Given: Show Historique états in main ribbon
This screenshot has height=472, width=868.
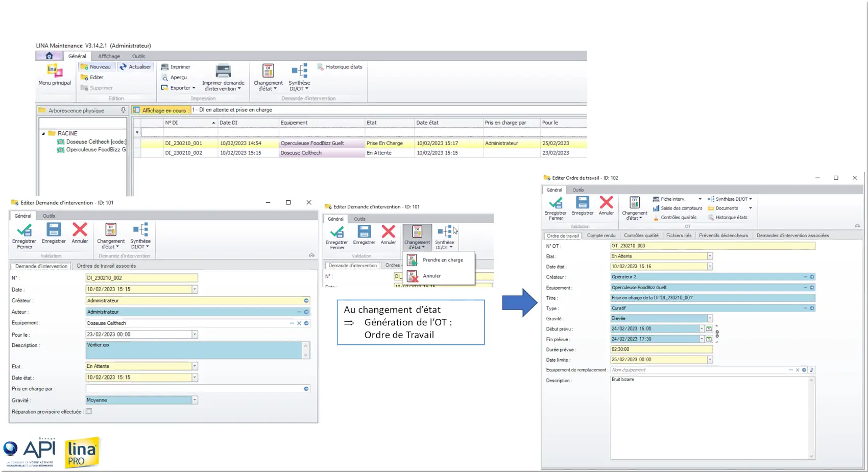Looking at the screenshot, I should coord(340,67).
